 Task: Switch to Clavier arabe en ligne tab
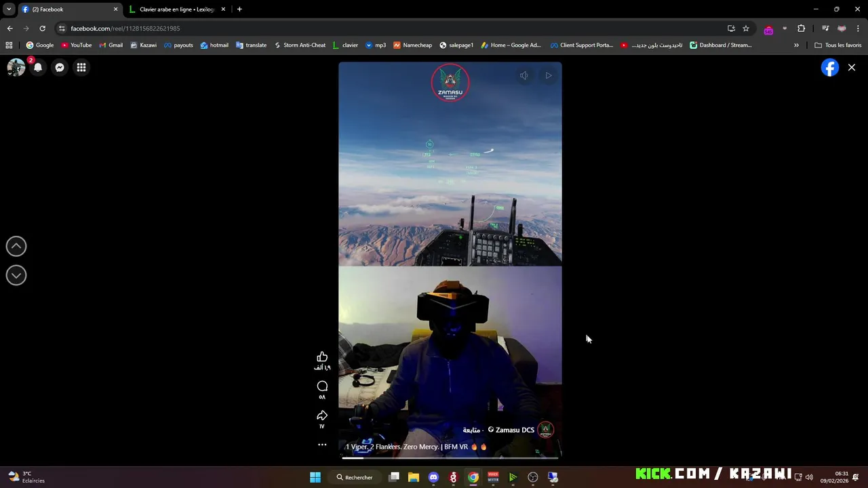[176, 9]
